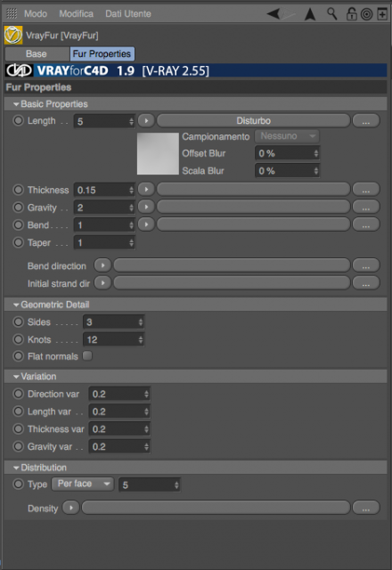Image resolution: width=392 pixels, height=570 pixels.
Task: Click the Scala Blur percentage field
Action: (x=287, y=171)
